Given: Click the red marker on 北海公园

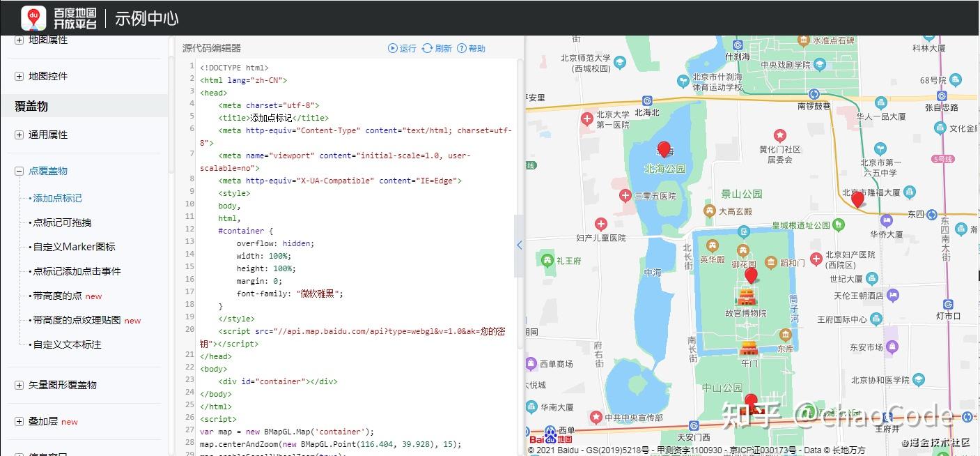Looking at the screenshot, I should click(x=664, y=149).
